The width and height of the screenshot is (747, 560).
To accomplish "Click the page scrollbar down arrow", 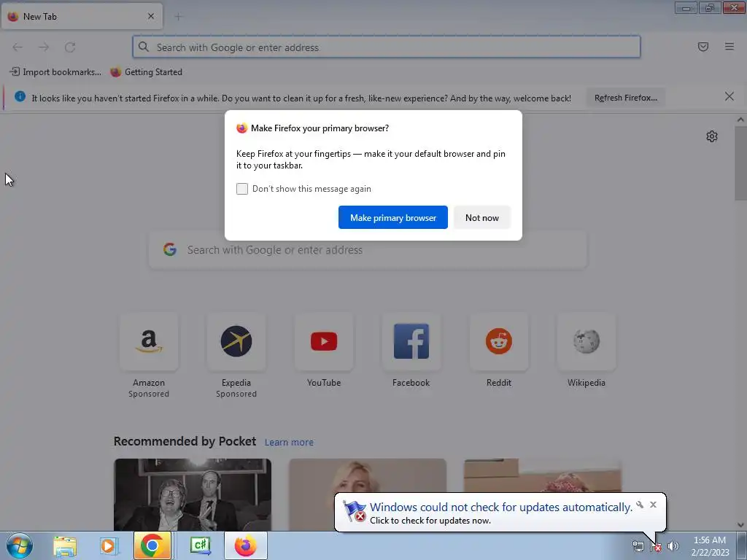I will (x=740, y=525).
